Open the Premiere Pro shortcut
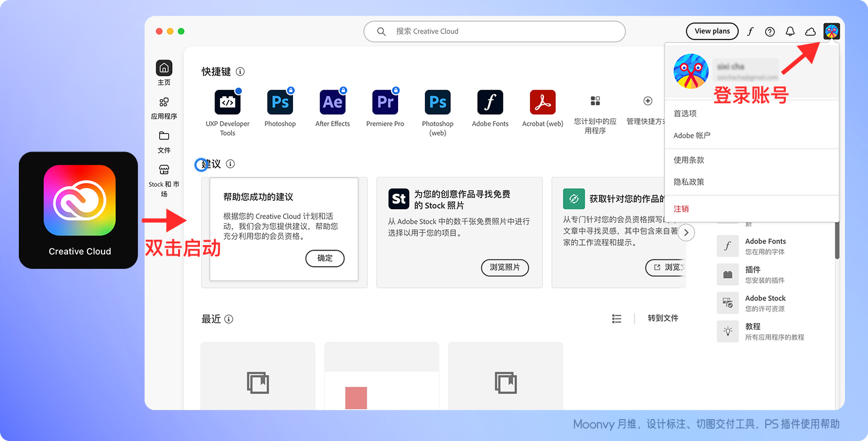Image resolution: width=868 pixels, height=441 pixels. point(385,102)
